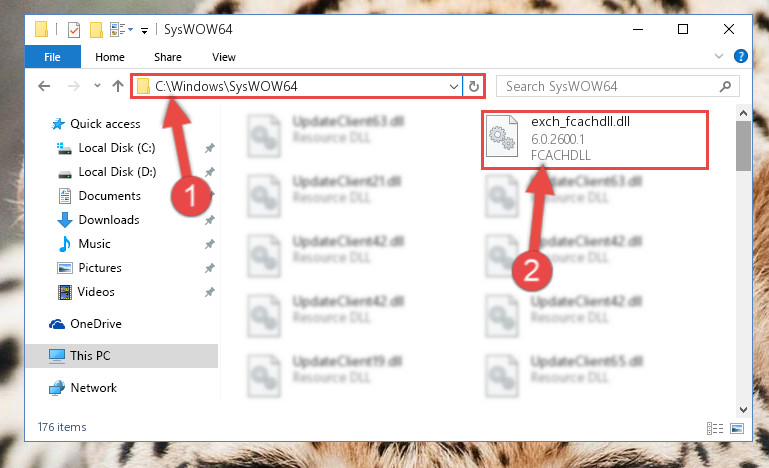Select Local Disk (C:) in sidebar

(117, 148)
